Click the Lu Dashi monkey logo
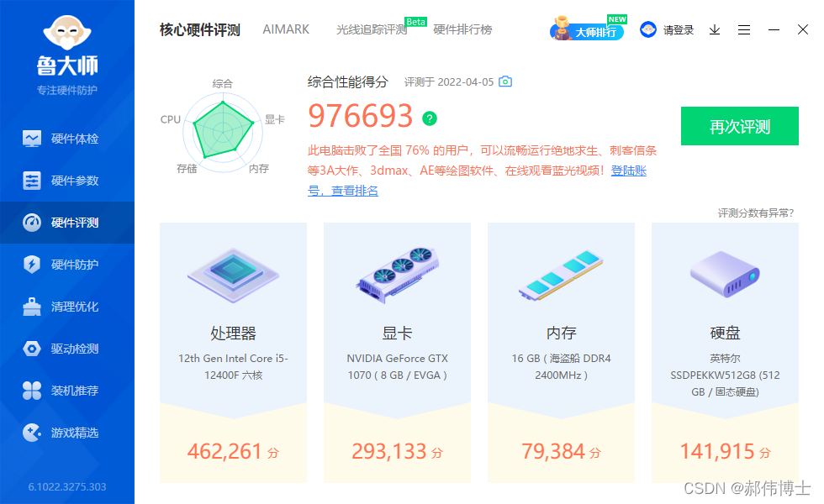 pyautogui.click(x=67, y=33)
